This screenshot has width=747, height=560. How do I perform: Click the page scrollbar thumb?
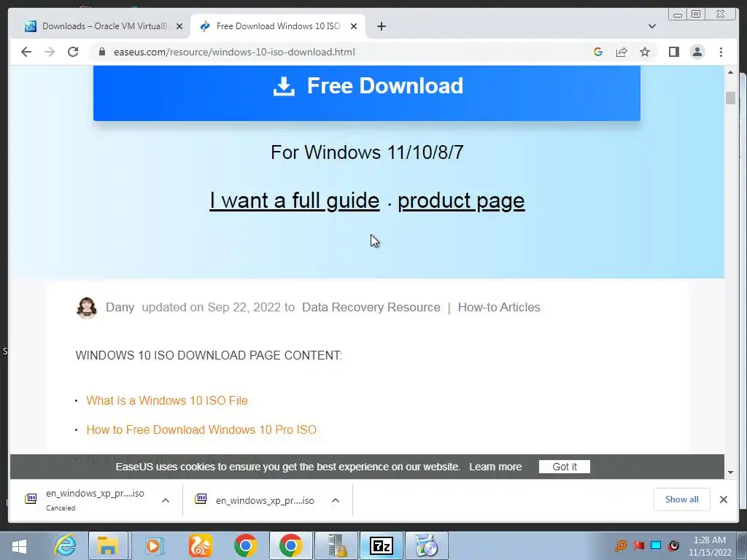point(730,97)
